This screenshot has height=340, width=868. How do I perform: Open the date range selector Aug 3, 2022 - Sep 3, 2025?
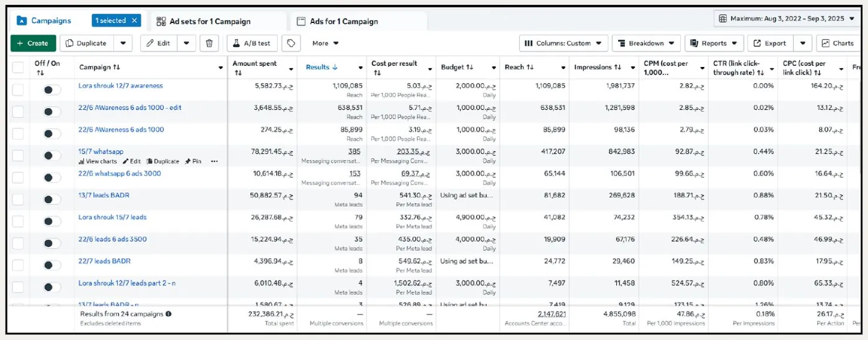tap(787, 19)
